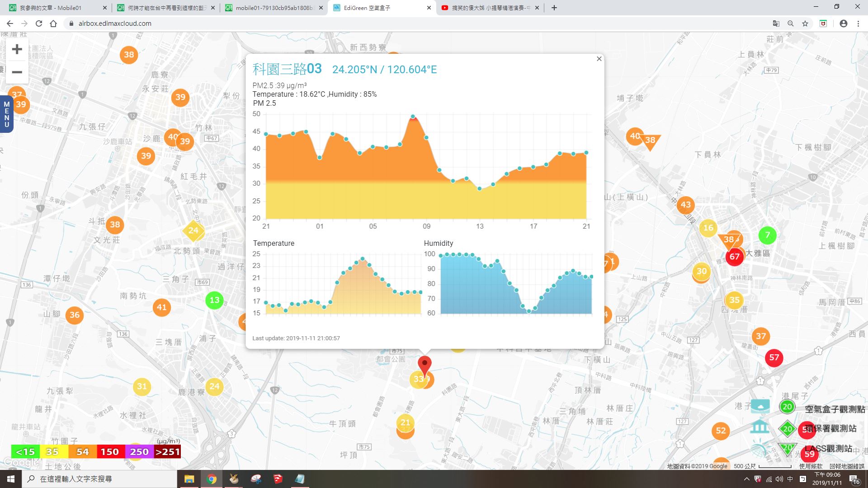
Task: Open the 使用條款 terms link
Action: tap(811, 466)
